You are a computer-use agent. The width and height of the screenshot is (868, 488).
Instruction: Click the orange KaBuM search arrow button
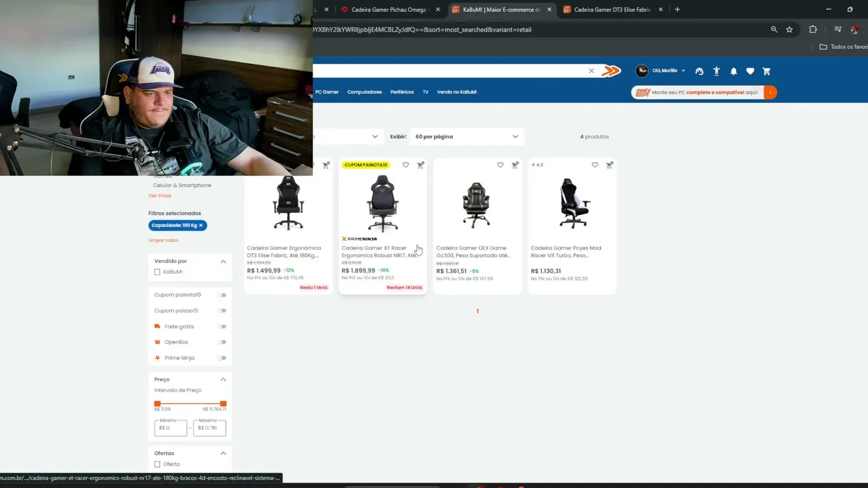tap(611, 71)
